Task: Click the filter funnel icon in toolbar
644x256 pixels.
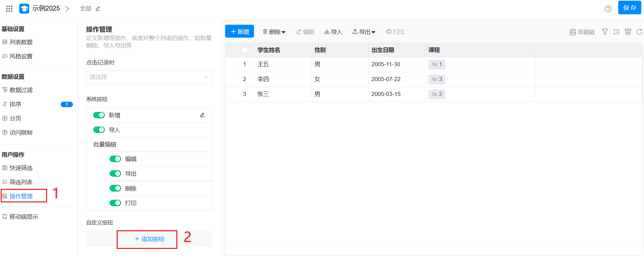Action: coord(605,32)
